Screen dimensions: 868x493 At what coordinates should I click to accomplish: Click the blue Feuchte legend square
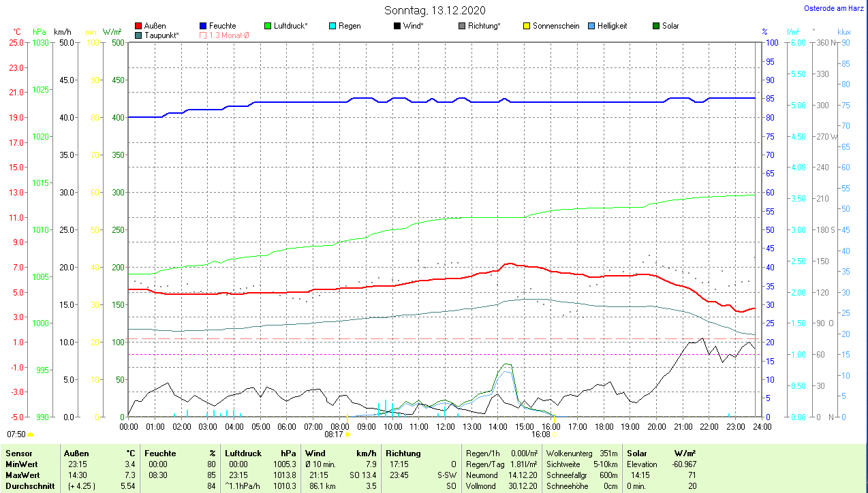[203, 26]
